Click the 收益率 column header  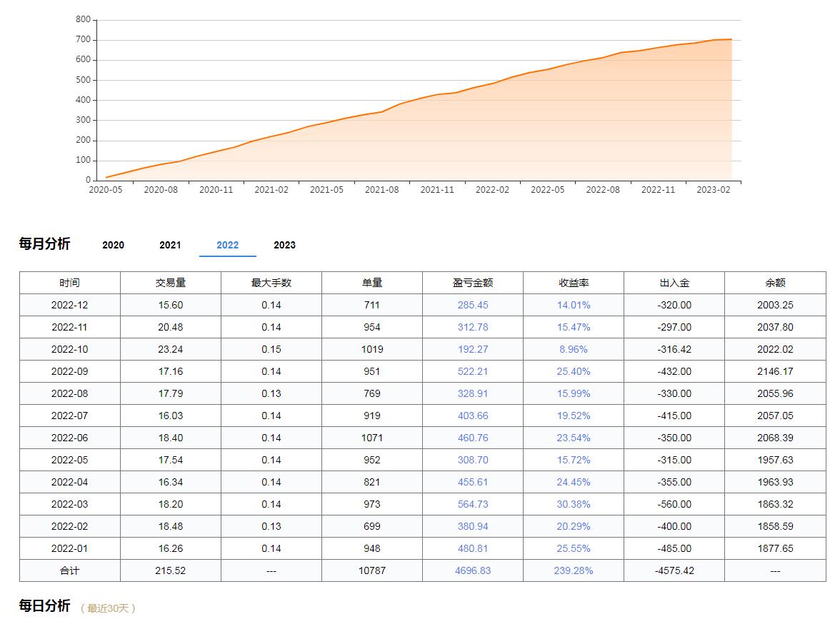coord(574,283)
